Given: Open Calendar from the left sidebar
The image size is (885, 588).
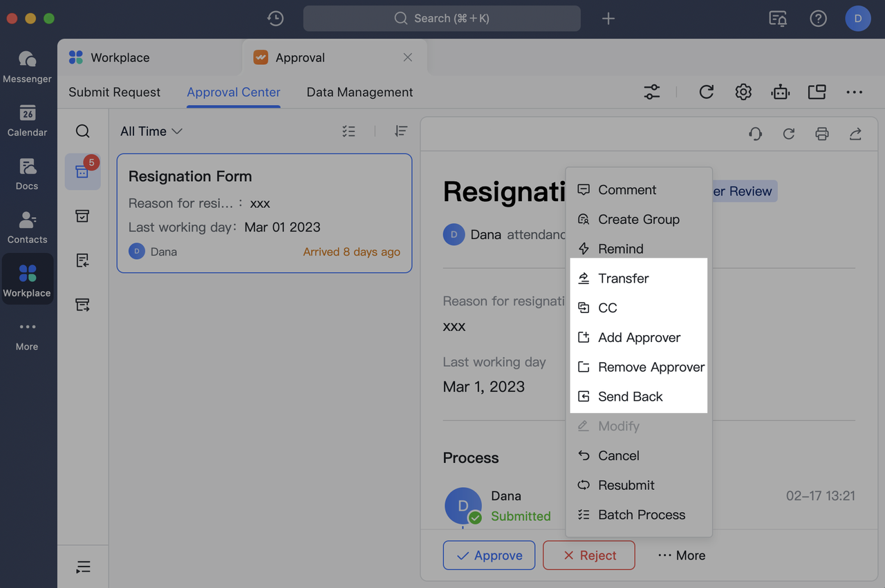Looking at the screenshot, I should (27, 121).
